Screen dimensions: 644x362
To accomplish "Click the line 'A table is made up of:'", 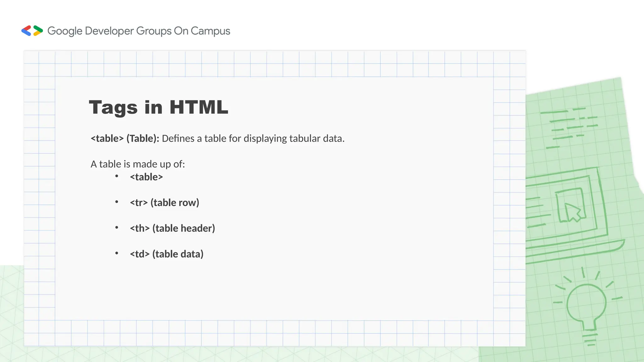I will 138,164.
